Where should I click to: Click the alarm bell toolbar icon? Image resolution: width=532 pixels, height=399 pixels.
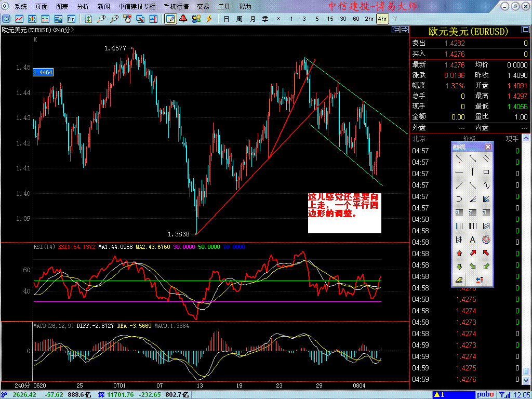[183, 19]
